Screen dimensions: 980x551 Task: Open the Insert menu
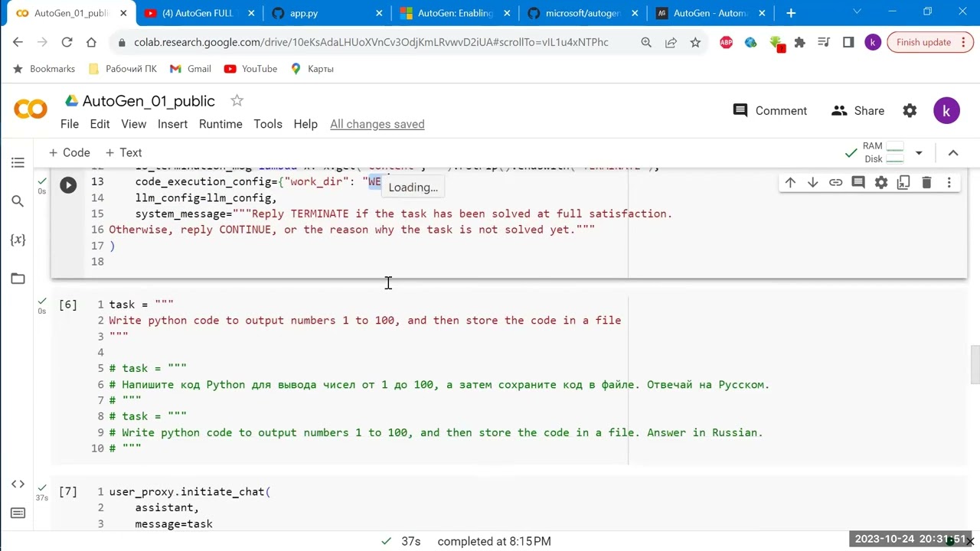coord(172,124)
